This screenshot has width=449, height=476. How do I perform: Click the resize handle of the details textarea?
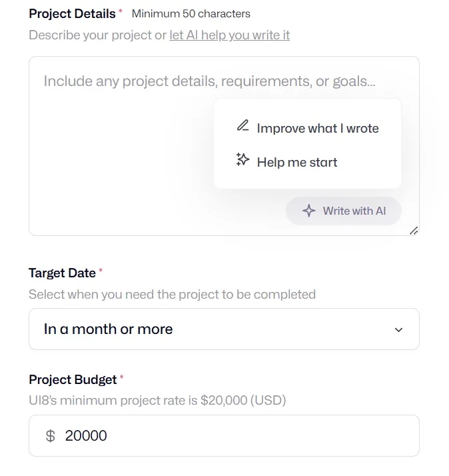click(414, 231)
